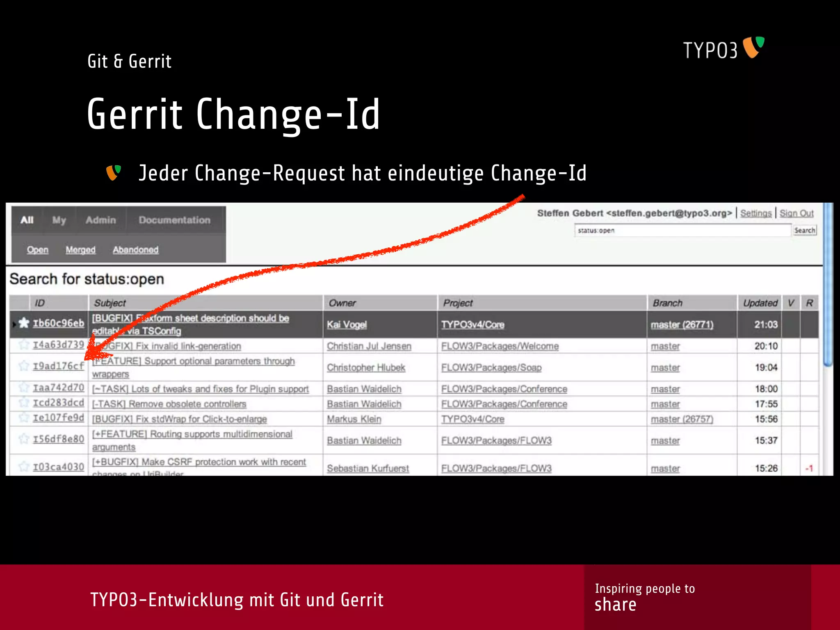The height and width of the screenshot is (630, 840).
Task: Star the change Ie107fe9d
Action: 24,418
